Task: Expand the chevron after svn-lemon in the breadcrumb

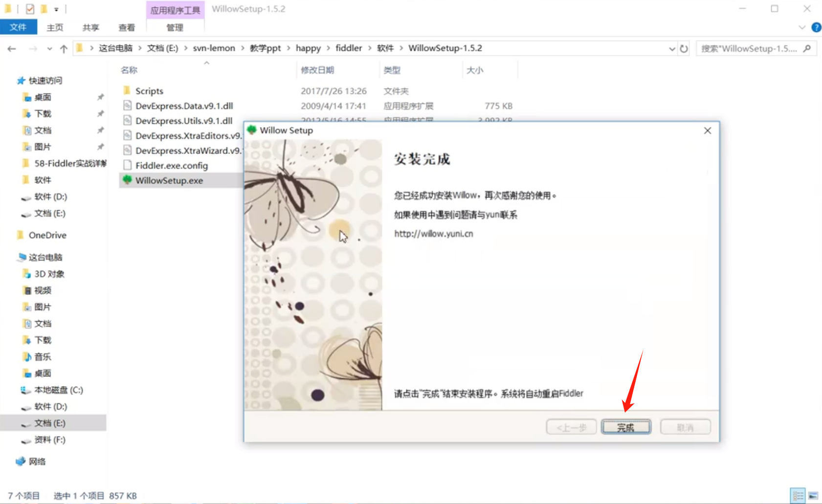Action: [243, 48]
